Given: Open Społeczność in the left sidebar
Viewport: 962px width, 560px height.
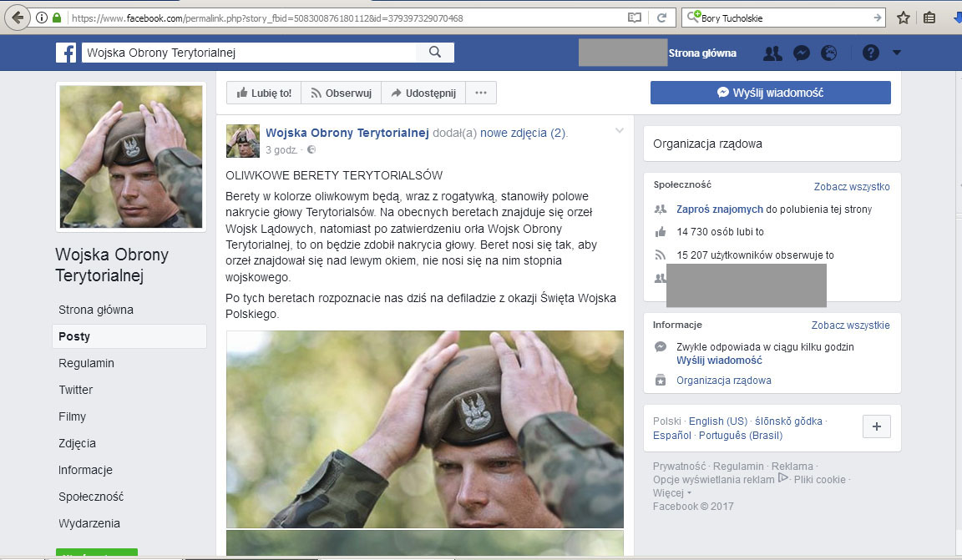Looking at the screenshot, I should click(91, 497).
